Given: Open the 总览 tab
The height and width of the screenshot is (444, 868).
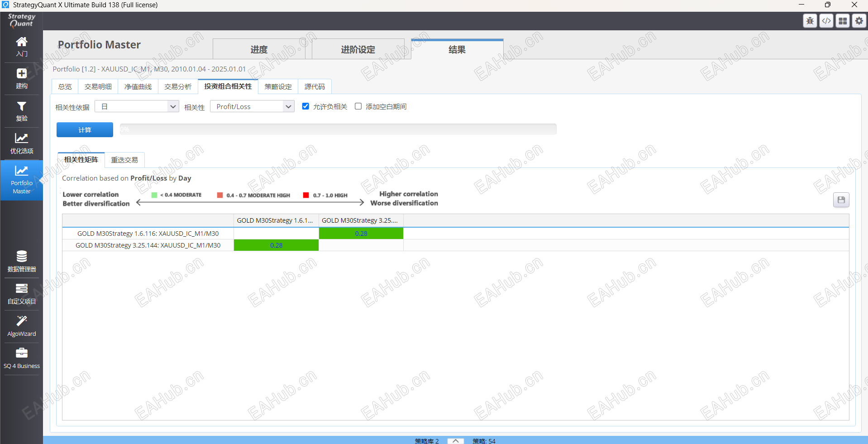Looking at the screenshot, I should pos(65,86).
